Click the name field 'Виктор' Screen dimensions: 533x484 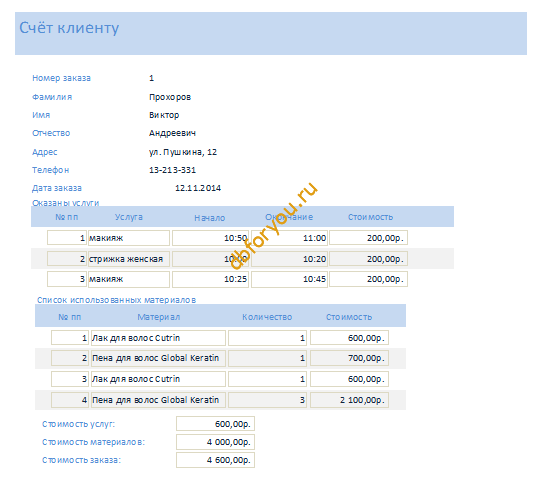point(164,115)
